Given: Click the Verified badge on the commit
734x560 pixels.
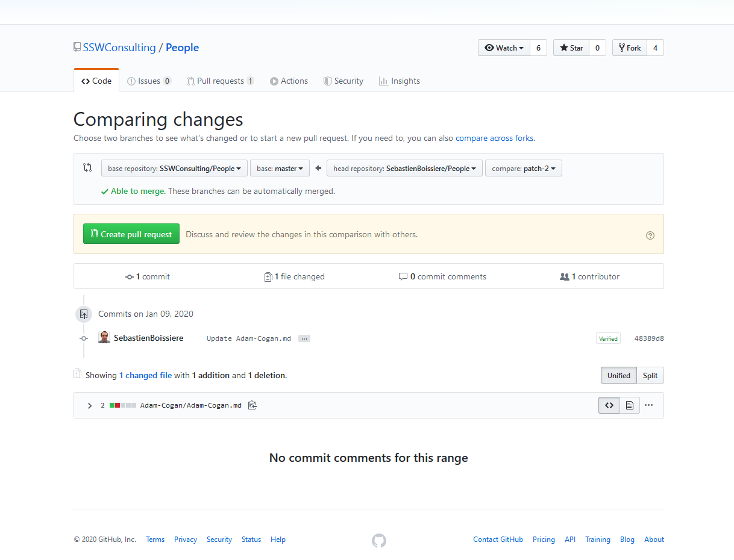Looking at the screenshot, I should point(608,338).
